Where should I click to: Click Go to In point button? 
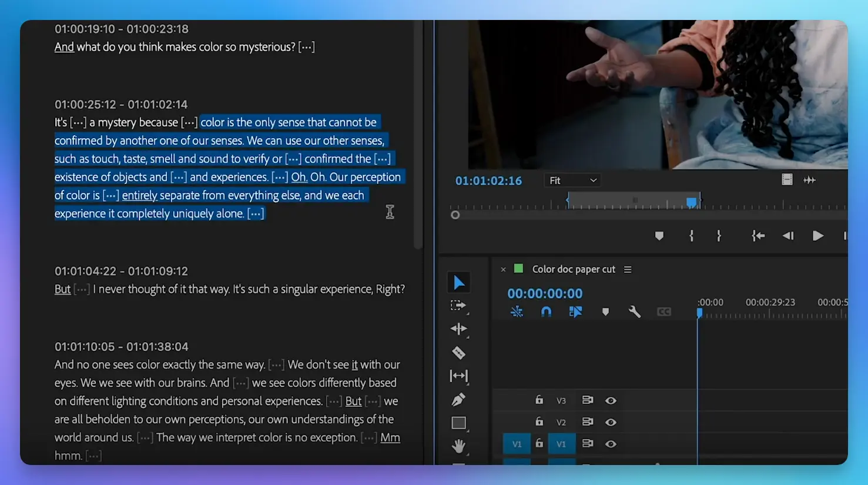(758, 236)
